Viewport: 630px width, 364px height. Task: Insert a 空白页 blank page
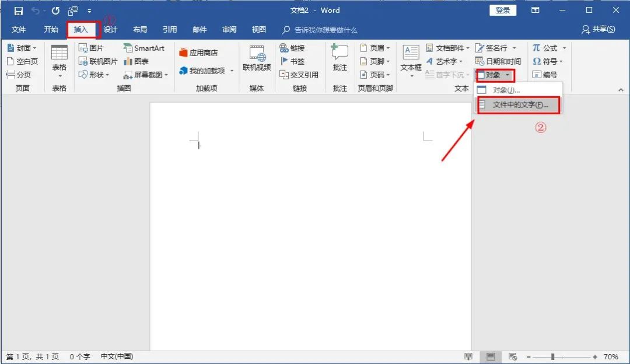pos(23,61)
